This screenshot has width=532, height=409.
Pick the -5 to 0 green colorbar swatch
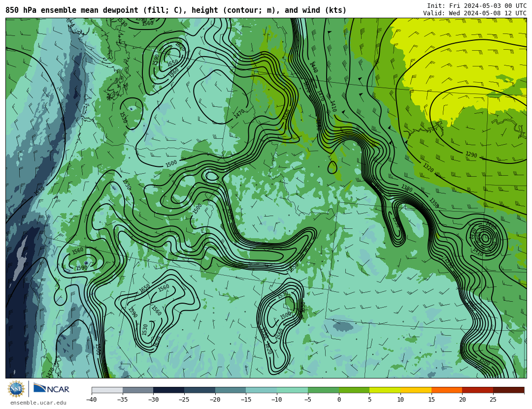(323, 390)
